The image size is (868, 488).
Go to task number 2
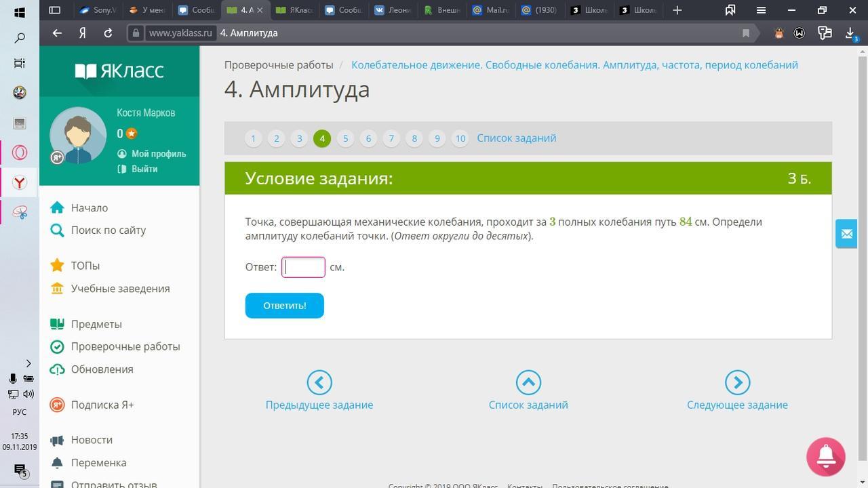(x=276, y=138)
